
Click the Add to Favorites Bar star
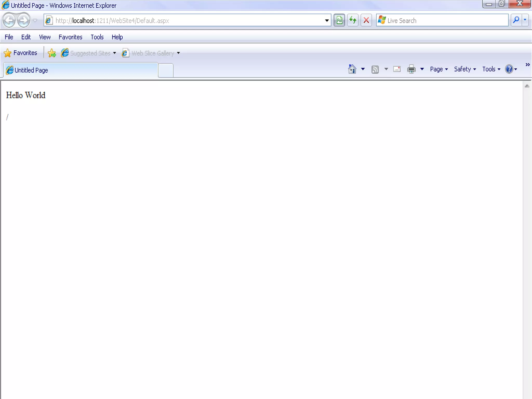52,53
